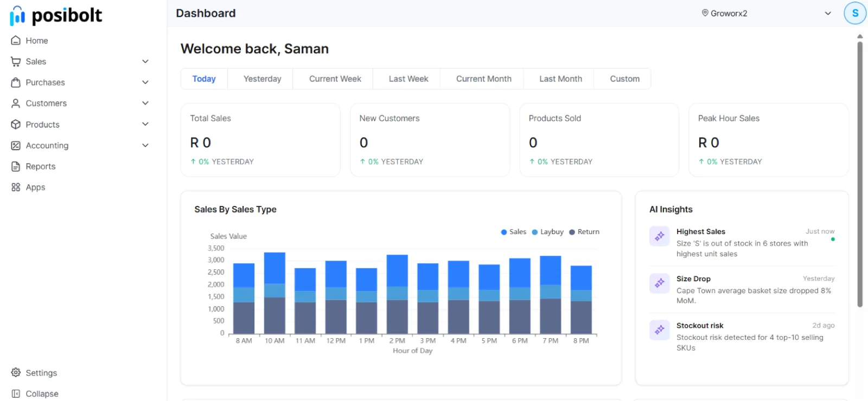Screen dimensions: 868x401
Task: Click the 7 PM bar in chart
Action: [x=551, y=295]
